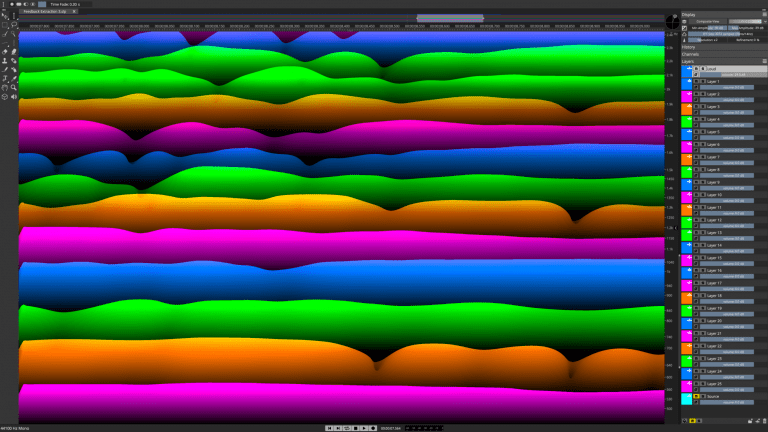768x432 pixels.
Task: Click the Display panel menu icon
Action: tap(764, 15)
